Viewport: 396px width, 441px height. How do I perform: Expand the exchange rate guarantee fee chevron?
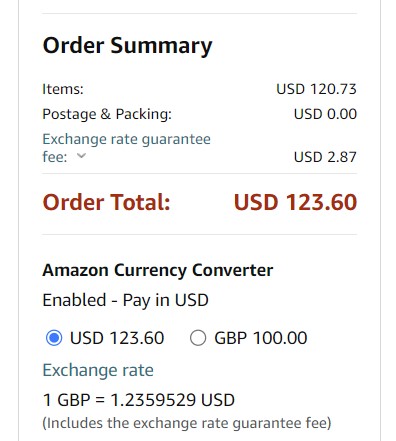[x=81, y=156]
